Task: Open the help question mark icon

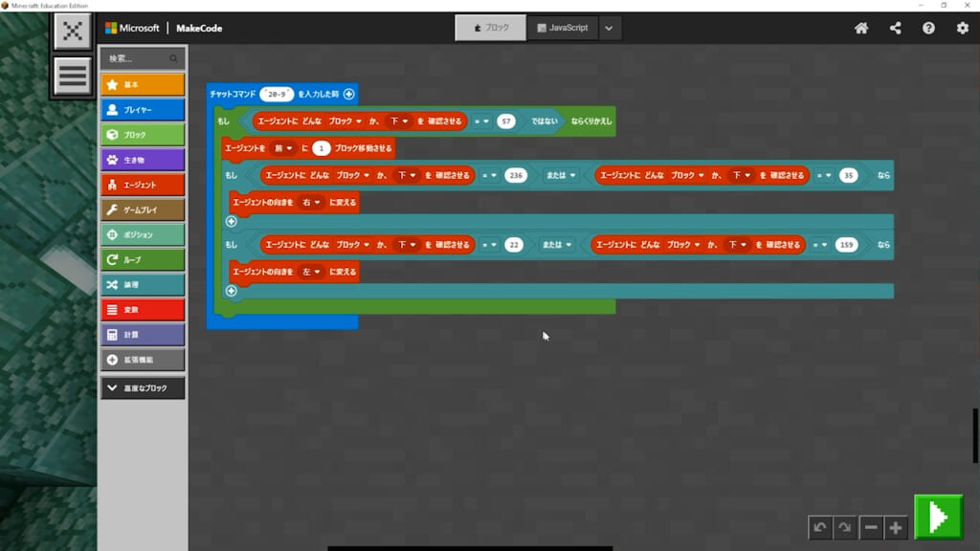Action: click(928, 28)
